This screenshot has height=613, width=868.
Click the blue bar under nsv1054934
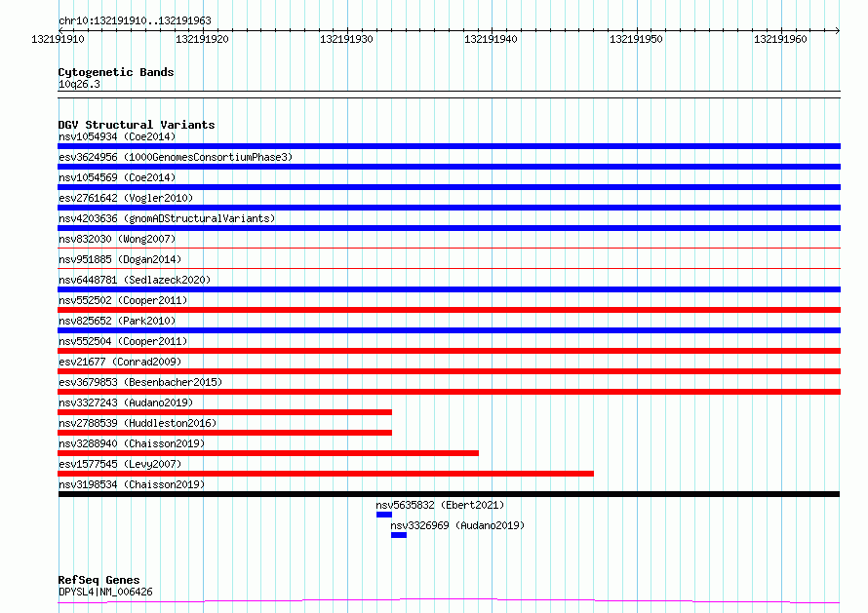click(x=449, y=146)
